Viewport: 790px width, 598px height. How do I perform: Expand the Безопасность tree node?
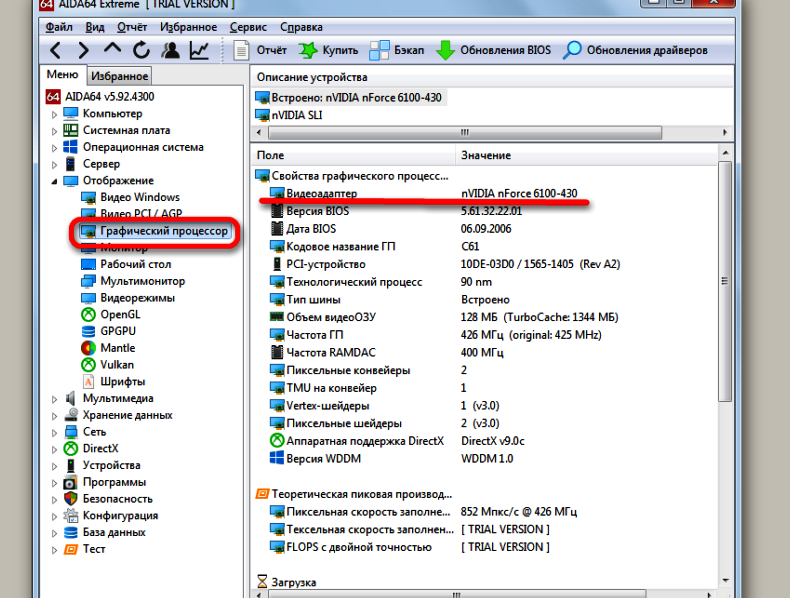(54, 499)
